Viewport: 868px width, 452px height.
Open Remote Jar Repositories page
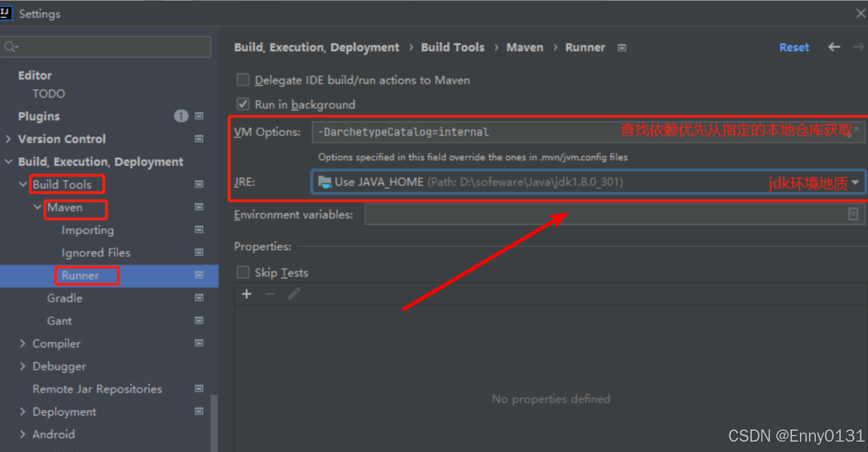click(97, 388)
